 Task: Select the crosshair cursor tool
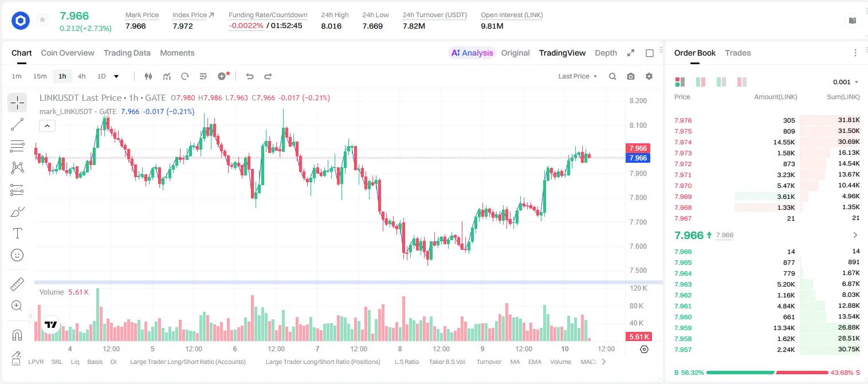click(17, 103)
